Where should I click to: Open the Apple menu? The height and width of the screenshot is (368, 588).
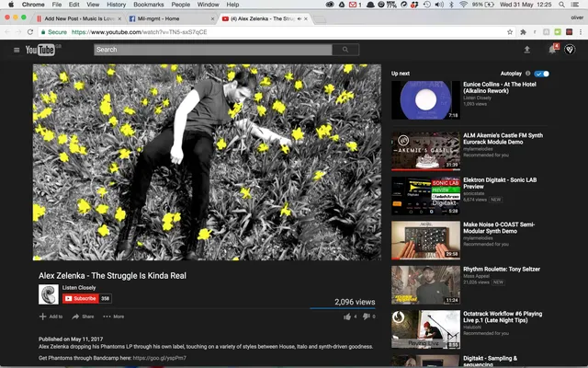click(11, 5)
